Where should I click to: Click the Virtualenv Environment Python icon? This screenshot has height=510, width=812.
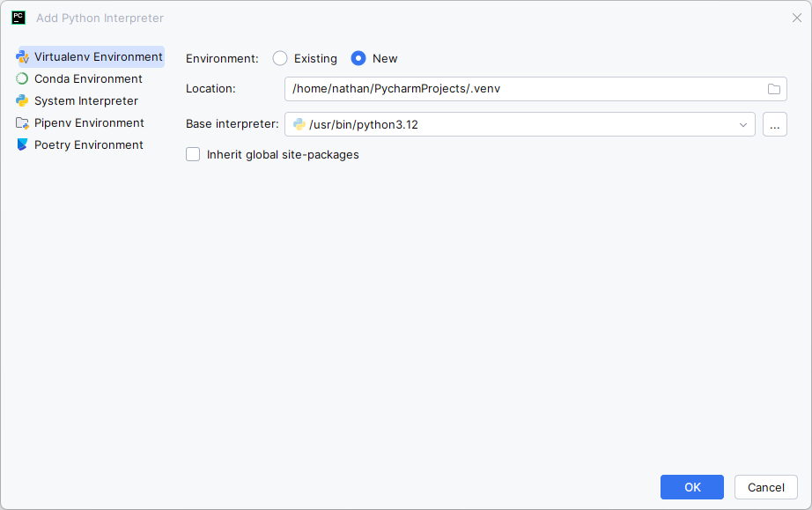(x=23, y=57)
